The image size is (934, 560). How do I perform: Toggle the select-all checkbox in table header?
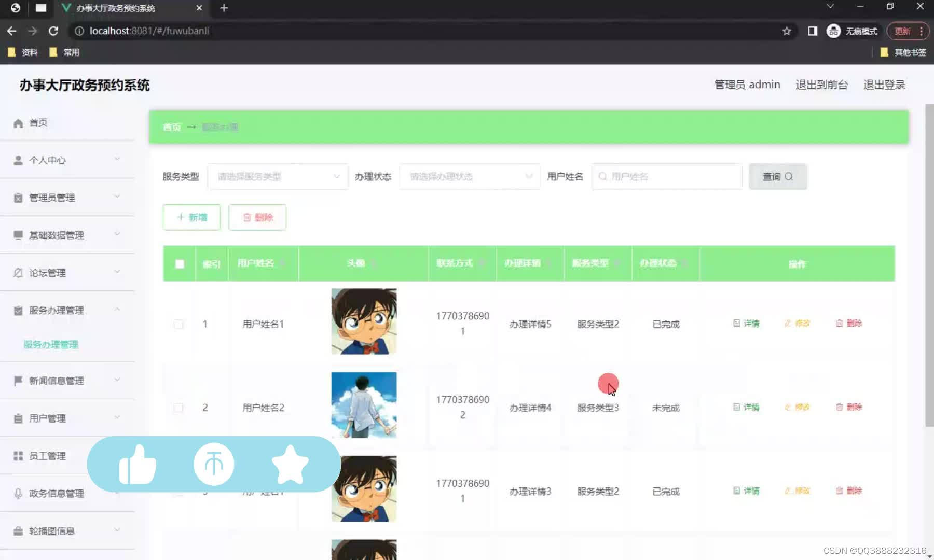pos(179,264)
